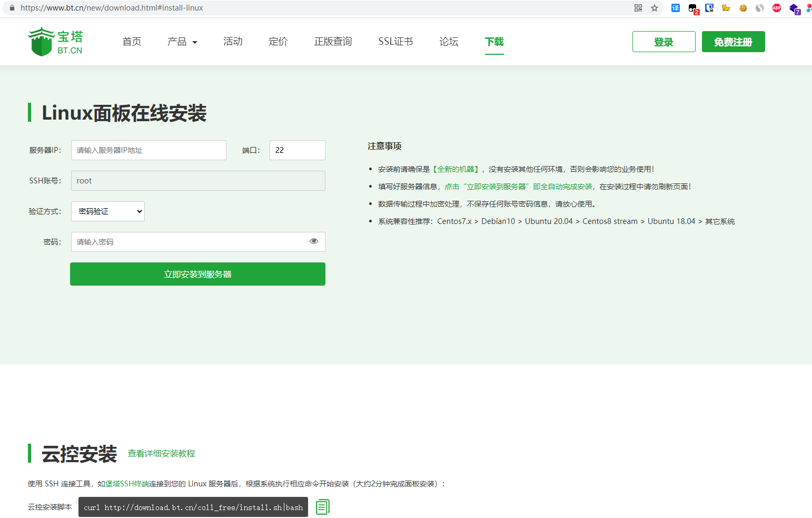Open the 查看详细安装教程 link
This screenshot has width=812, height=518.
click(x=161, y=454)
